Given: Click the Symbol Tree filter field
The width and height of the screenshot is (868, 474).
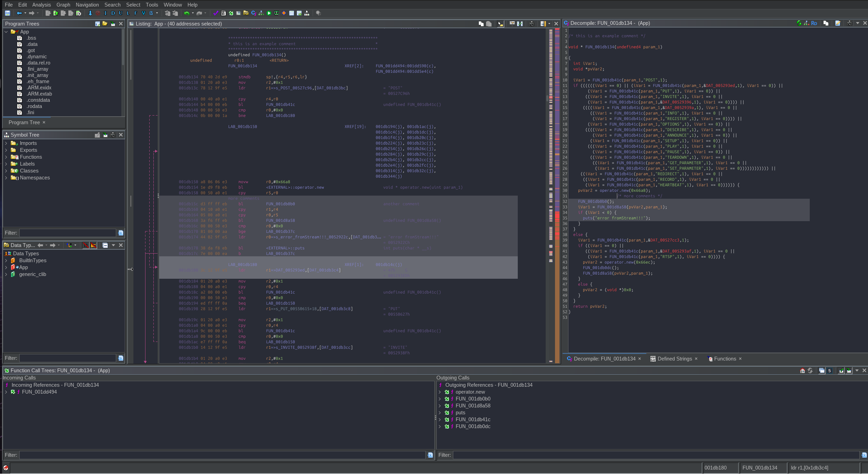Looking at the screenshot, I should pyautogui.click(x=68, y=233).
